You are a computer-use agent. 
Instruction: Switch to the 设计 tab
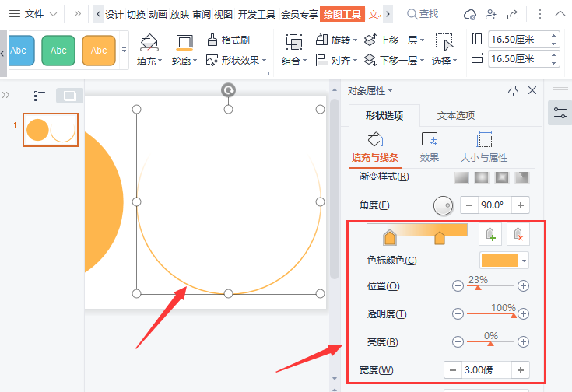point(114,14)
